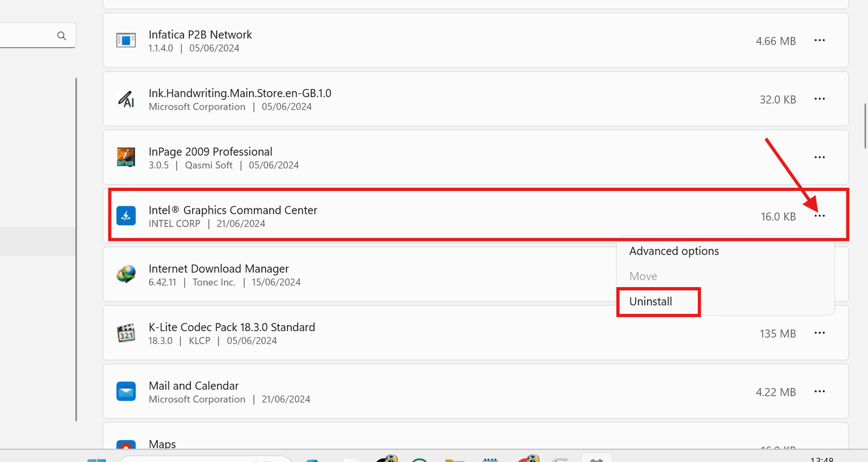868x462 pixels.
Task: Click the search magnifier icon
Action: (61, 36)
